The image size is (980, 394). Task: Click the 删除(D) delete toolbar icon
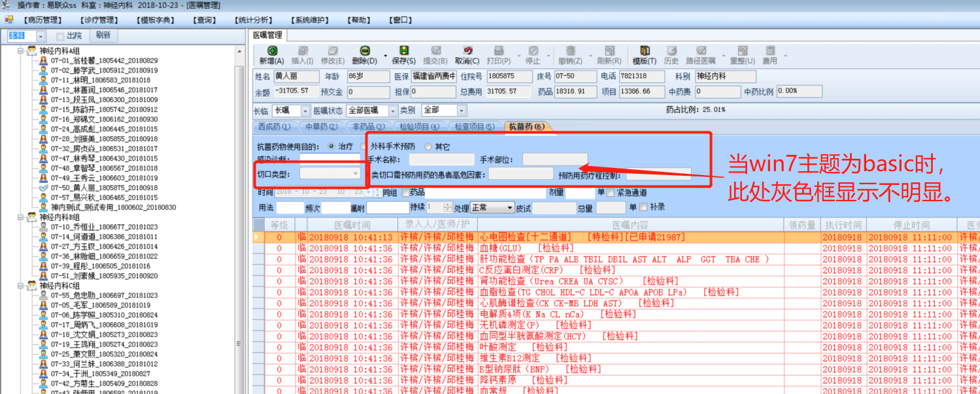pyautogui.click(x=365, y=51)
